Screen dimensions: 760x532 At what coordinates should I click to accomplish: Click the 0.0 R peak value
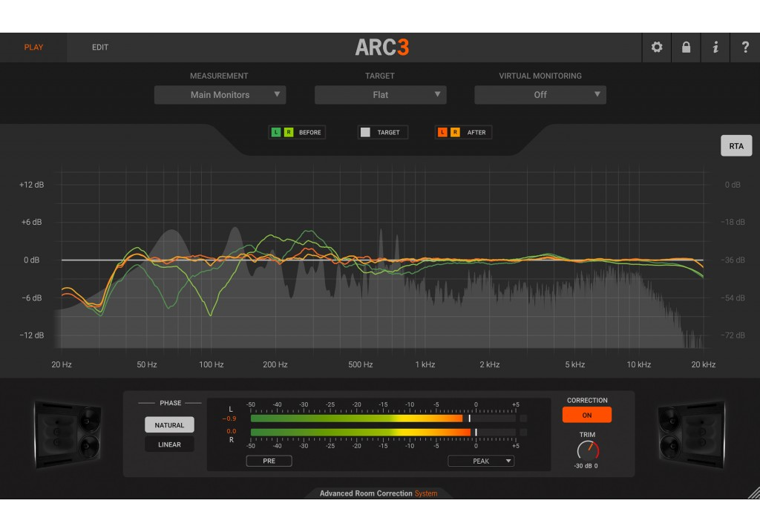coord(232,431)
